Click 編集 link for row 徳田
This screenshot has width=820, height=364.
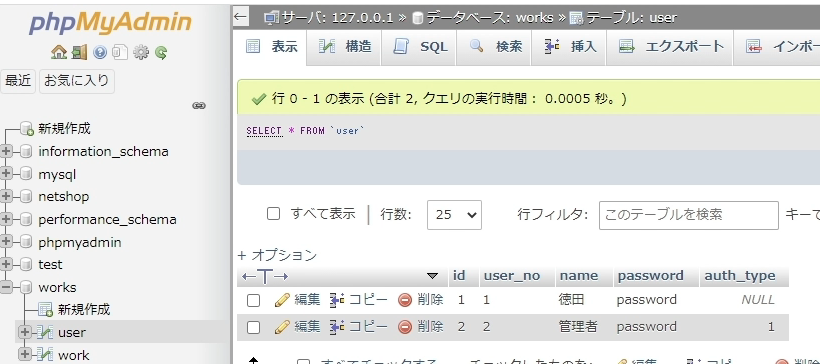pos(307,300)
